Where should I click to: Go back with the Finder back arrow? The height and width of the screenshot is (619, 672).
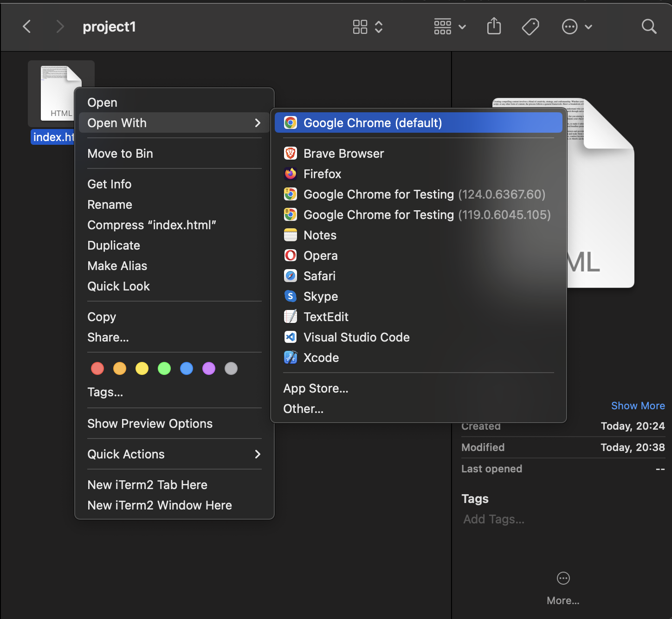tap(27, 26)
